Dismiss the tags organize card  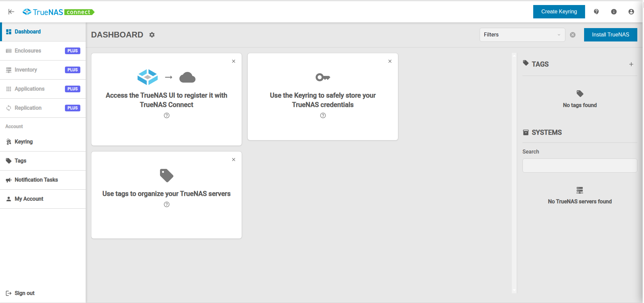234,160
